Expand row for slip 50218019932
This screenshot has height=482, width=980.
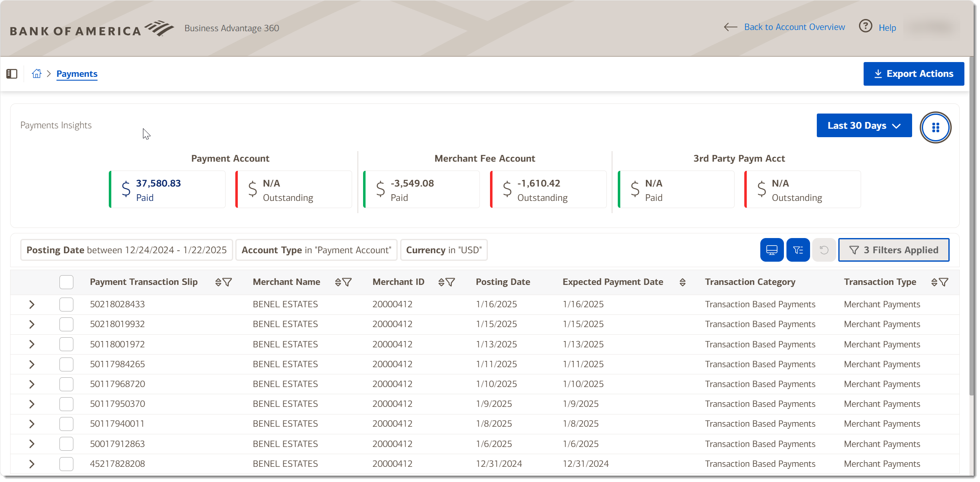point(32,324)
